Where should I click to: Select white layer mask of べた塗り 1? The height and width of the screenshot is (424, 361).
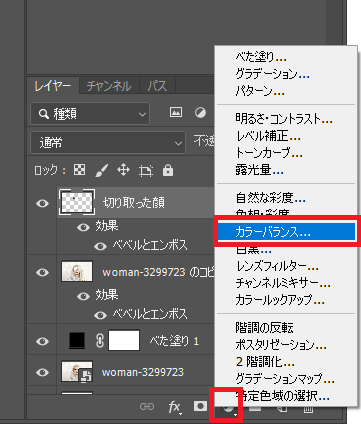click(124, 341)
